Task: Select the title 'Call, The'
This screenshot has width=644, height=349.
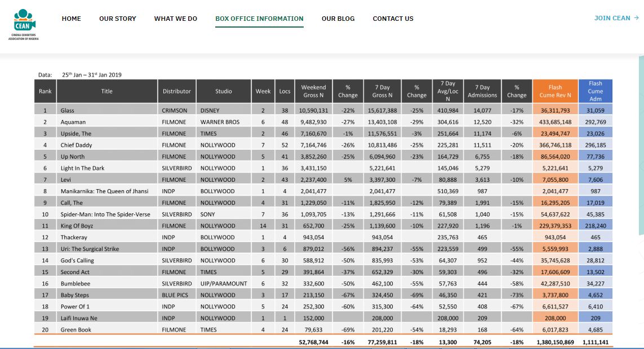Action: 72,202
